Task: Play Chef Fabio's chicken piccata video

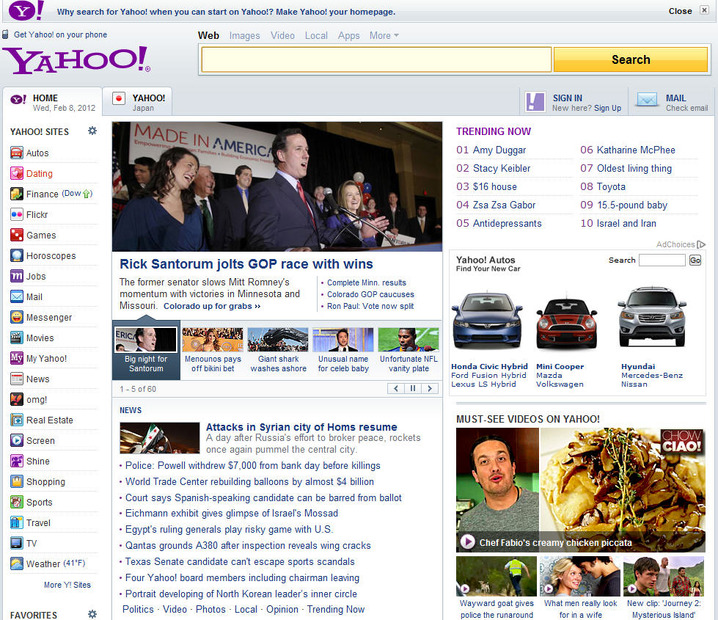Action: point(467,542)
